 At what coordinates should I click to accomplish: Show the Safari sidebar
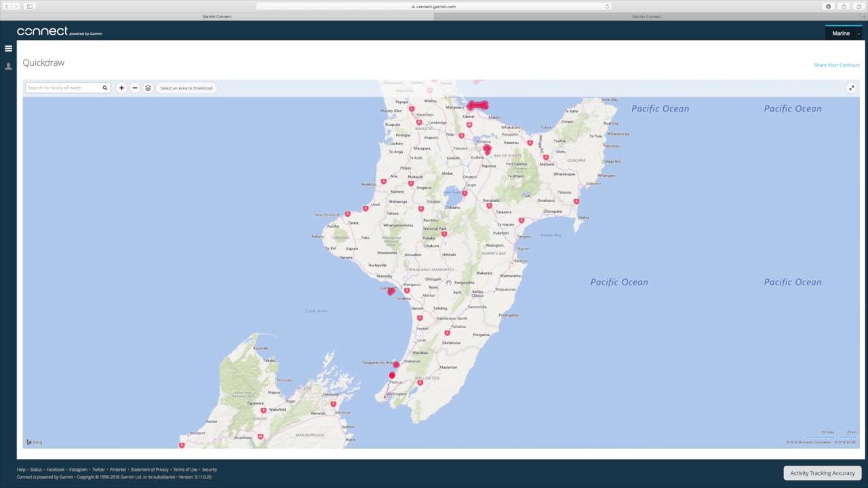pyautogui.click(x=30, y=6)
